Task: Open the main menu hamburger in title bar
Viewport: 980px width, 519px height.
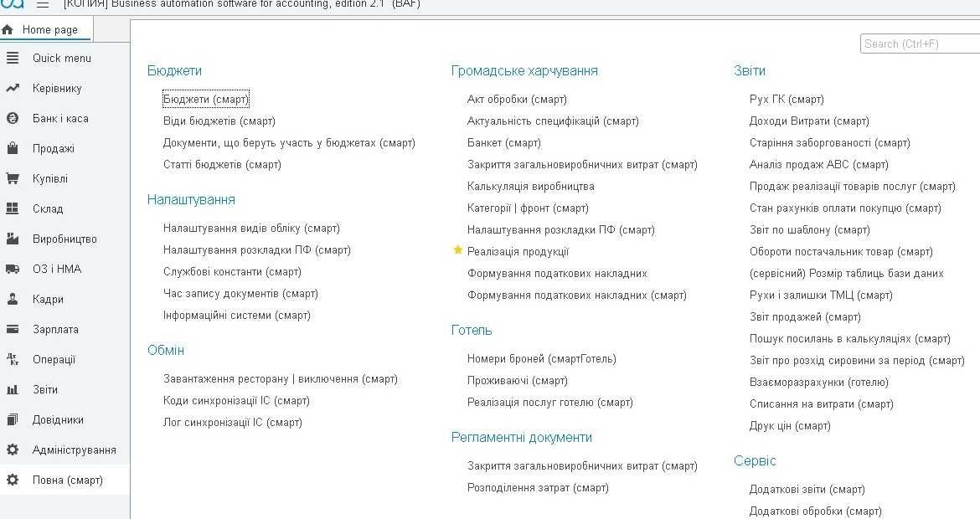Action: (x=43, y=4)
